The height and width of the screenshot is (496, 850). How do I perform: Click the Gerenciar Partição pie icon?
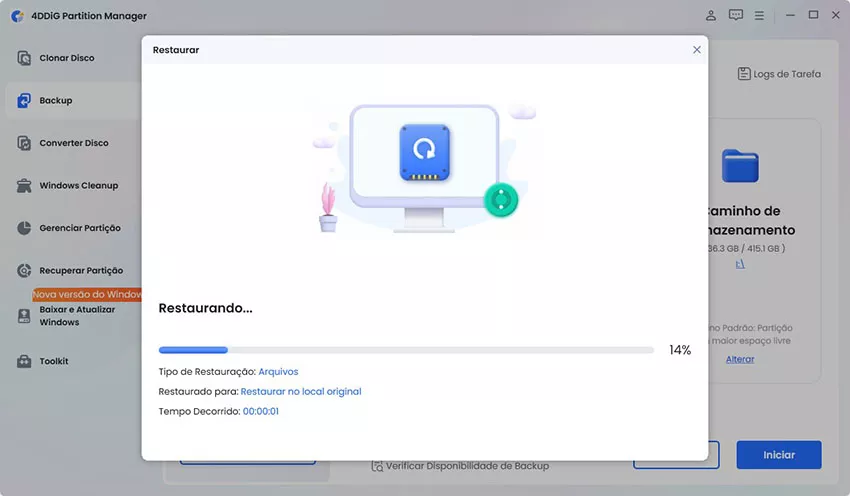[24, 228]
